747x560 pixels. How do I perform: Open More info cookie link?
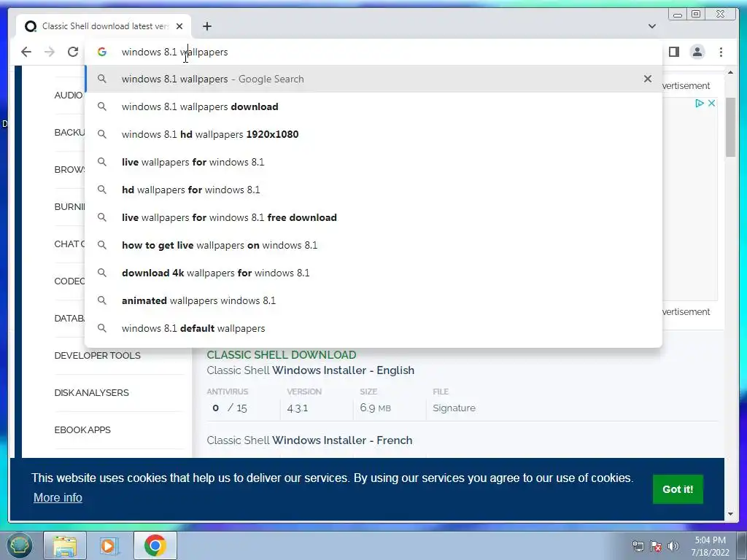(x=58, y=497)
